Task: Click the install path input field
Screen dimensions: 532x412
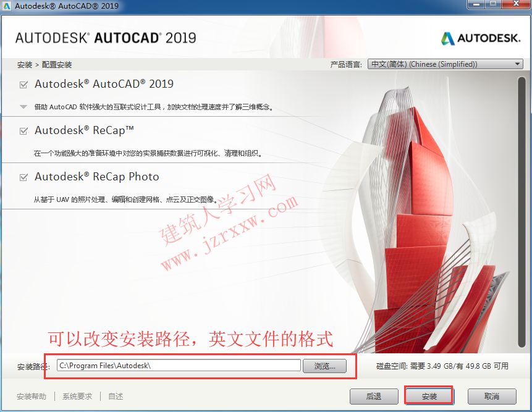Action: point(179,366)
